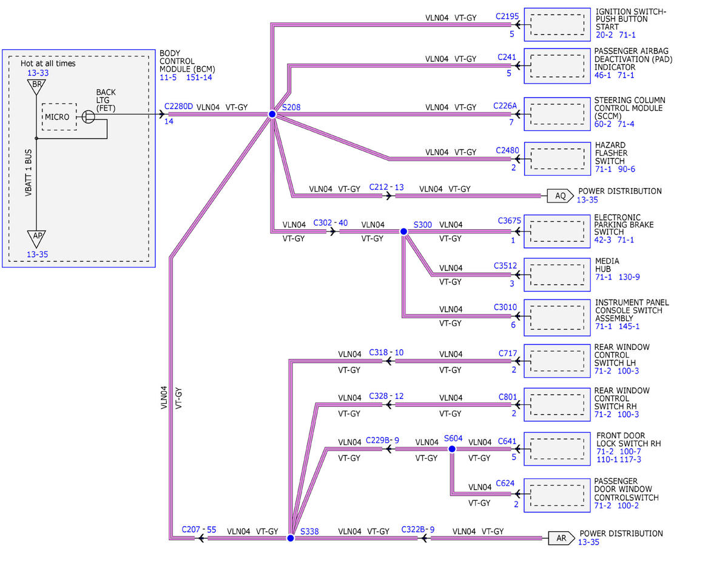
Task: Click inline connector label C302 - 40
Action: tap(331, 222)
